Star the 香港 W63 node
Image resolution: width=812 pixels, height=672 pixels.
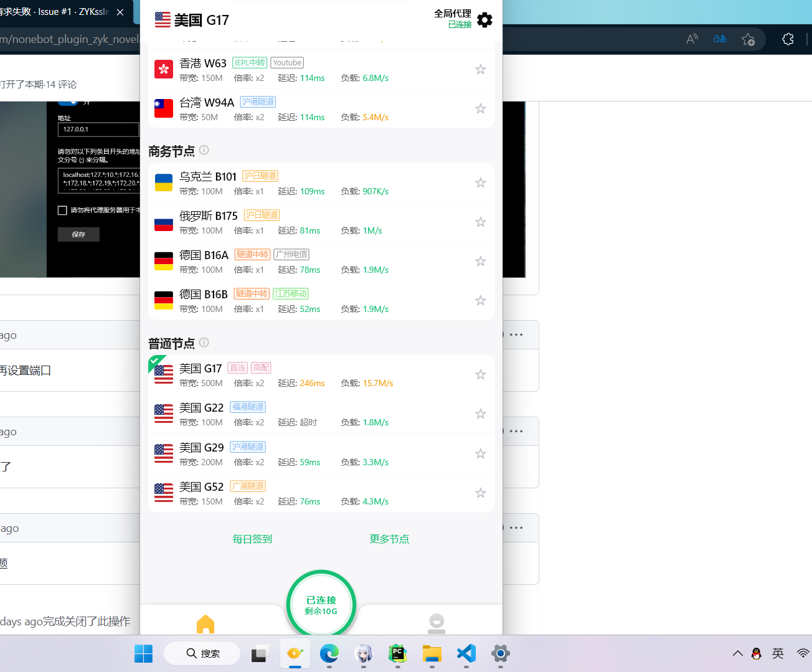click(480, 69)
